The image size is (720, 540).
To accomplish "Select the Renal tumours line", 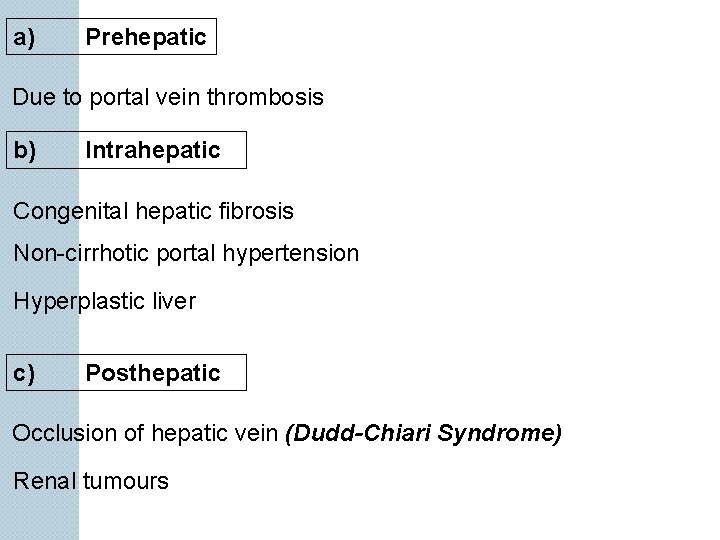I will coord(91,481).
